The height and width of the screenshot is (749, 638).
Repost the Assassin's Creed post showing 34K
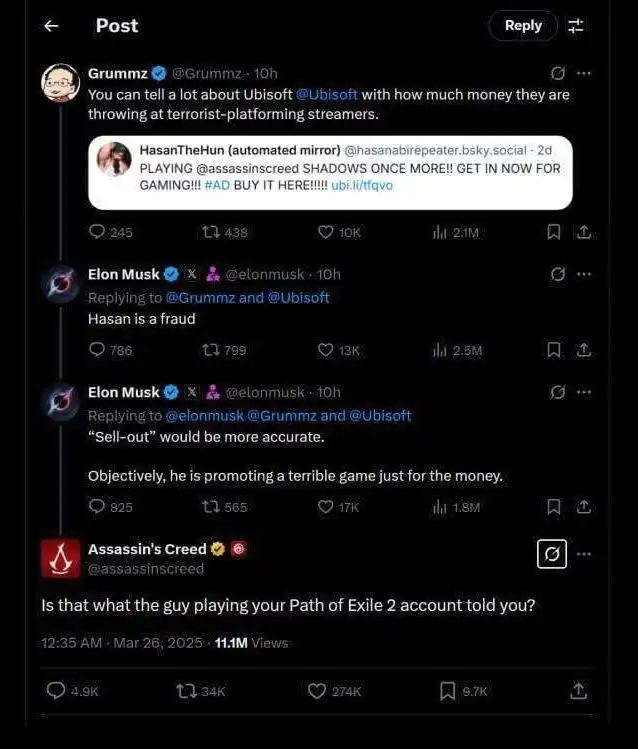tap(187, 691)
